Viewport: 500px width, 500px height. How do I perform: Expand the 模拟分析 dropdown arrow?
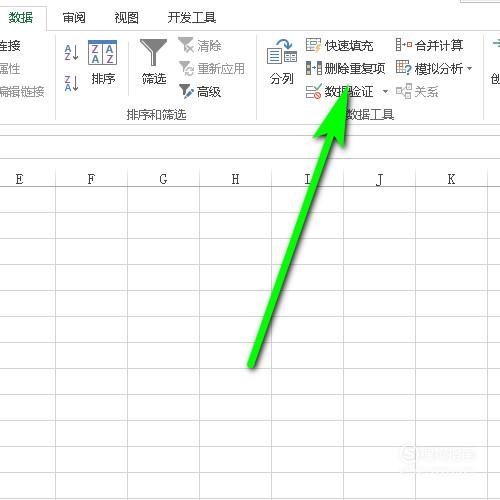[469, 69]
